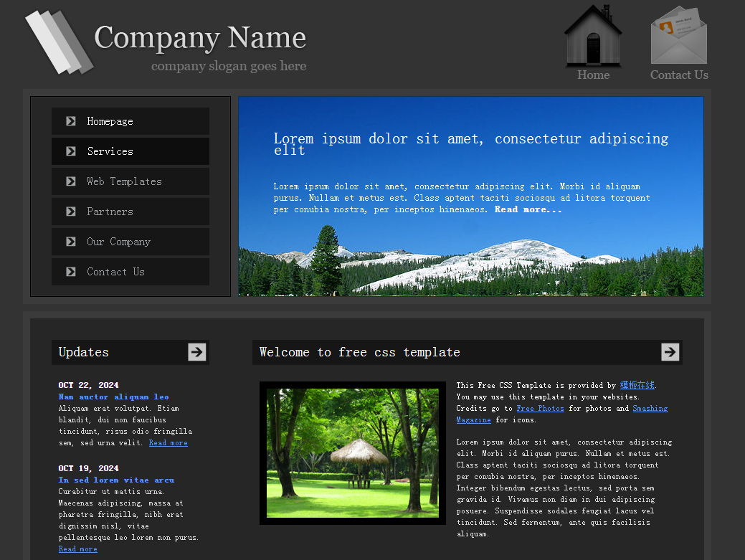This screenshot has height=560, width=745.
Task: Click the park gazebo photo thumbnail
Action: (x=352, y=453)
